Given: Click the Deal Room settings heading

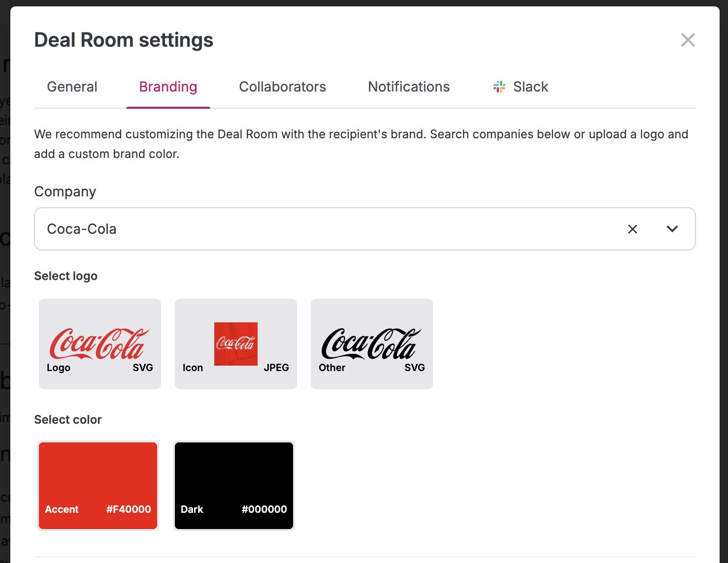Looking at the screenshot, I should [x=124, y=40].
